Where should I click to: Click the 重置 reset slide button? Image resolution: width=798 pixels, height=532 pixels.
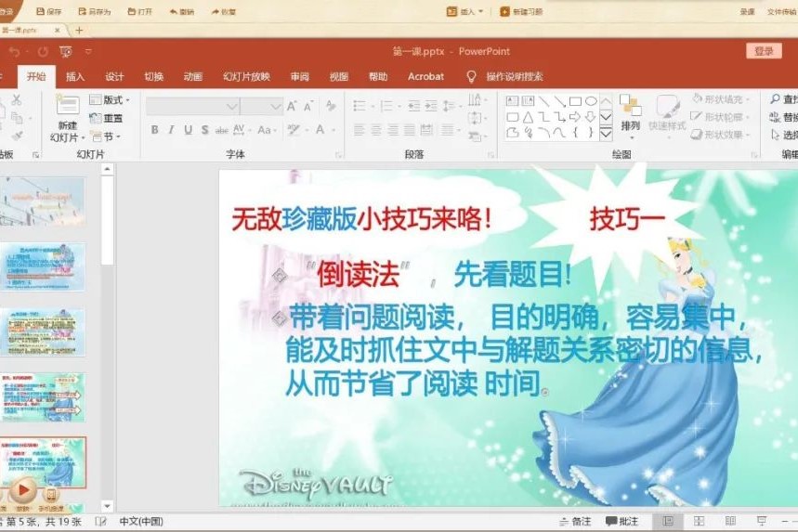coord(106,118)
